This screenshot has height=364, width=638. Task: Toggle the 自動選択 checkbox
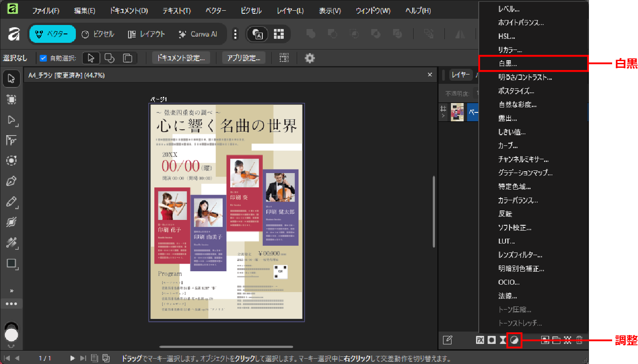43,58
